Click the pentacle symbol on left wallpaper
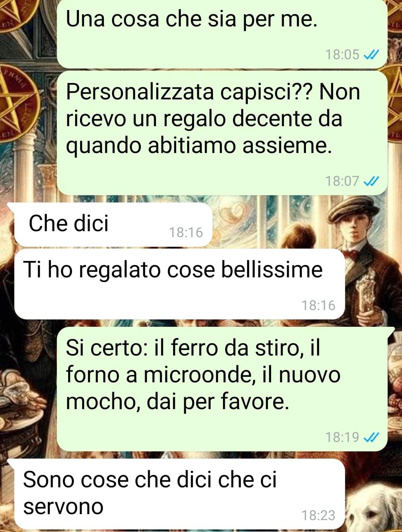This screenshot has height=532, width=402. click(15, 99)
